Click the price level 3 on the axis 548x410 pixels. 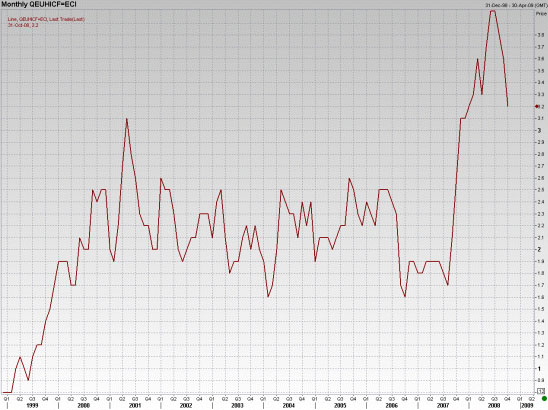click(539, 130)
